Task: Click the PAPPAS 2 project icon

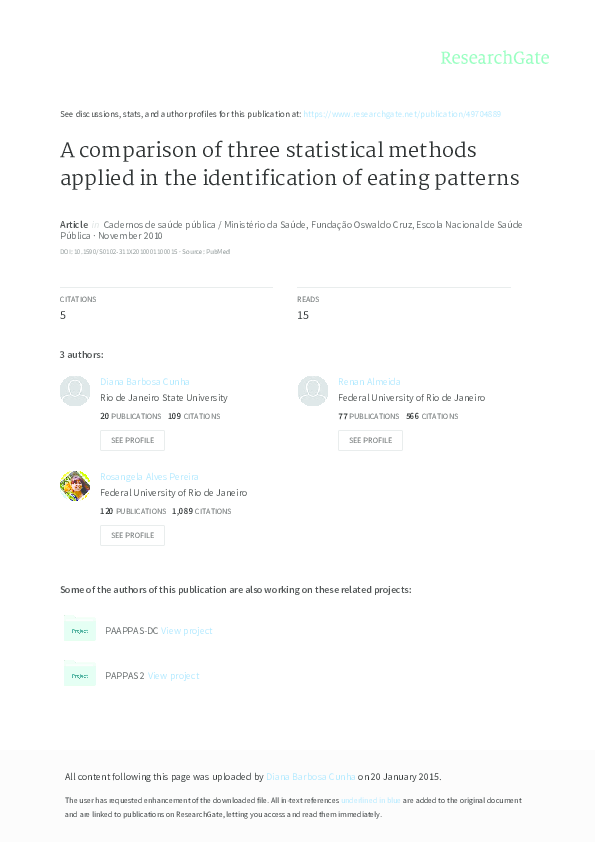Action: [x=79, y=675]
